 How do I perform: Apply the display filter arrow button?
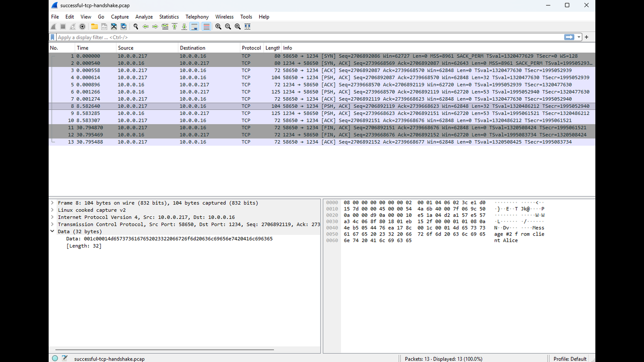click(x=569, y=37)
